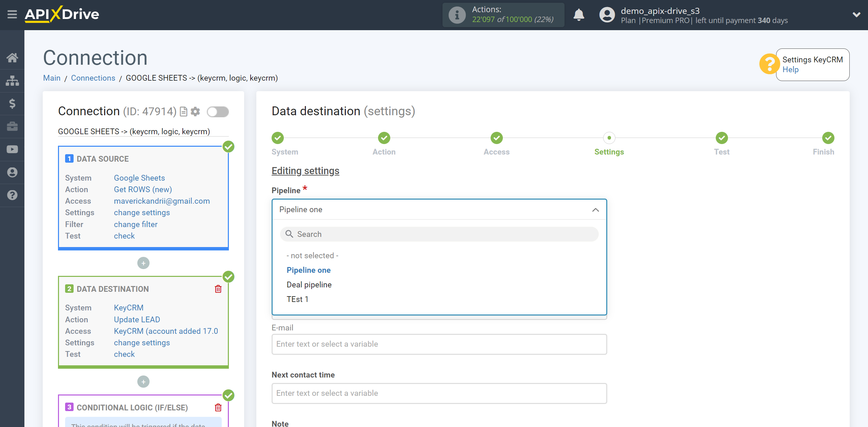Delete the Data Destination block
Viewport: 868px width, 427px height.
click(218, 289)
